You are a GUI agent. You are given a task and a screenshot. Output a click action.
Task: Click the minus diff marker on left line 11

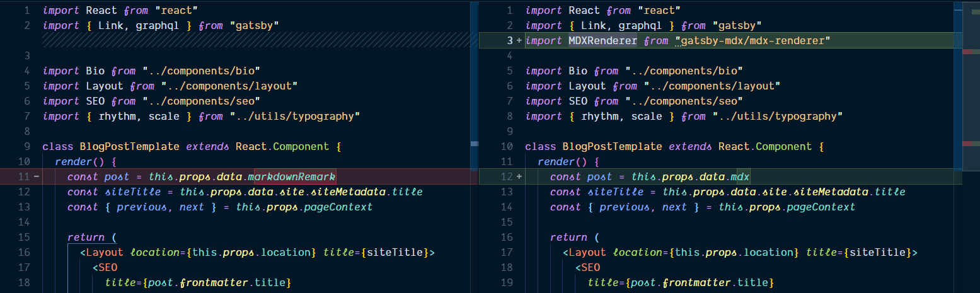pyautogui.click(x=36, y=177)
